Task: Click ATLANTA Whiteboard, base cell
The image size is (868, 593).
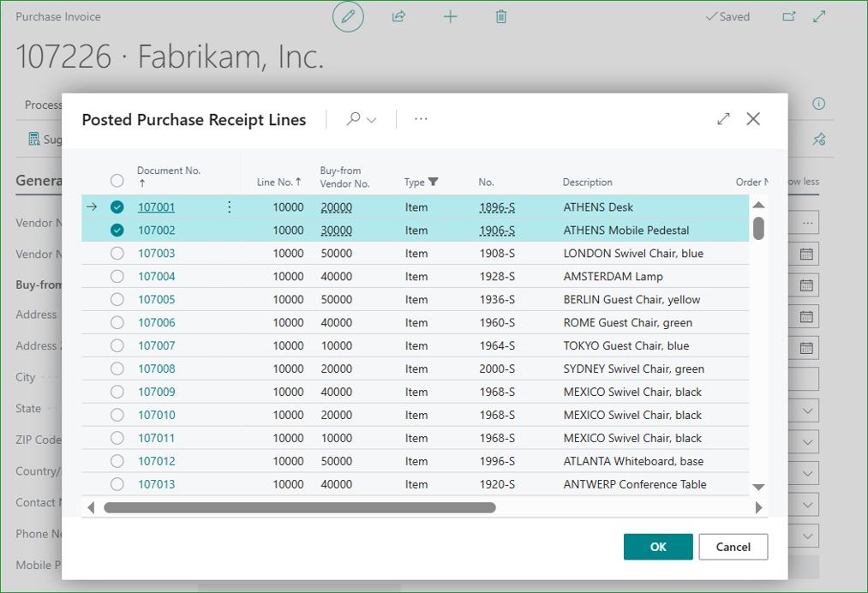Action: pyautogui.click(x=633, y=461)
